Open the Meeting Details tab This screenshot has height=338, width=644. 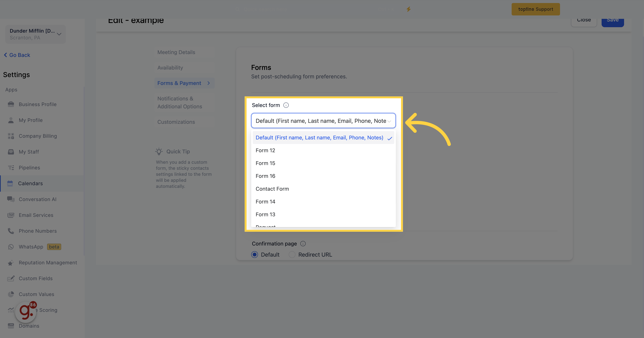pyautogui.click(x=185, y=52)
